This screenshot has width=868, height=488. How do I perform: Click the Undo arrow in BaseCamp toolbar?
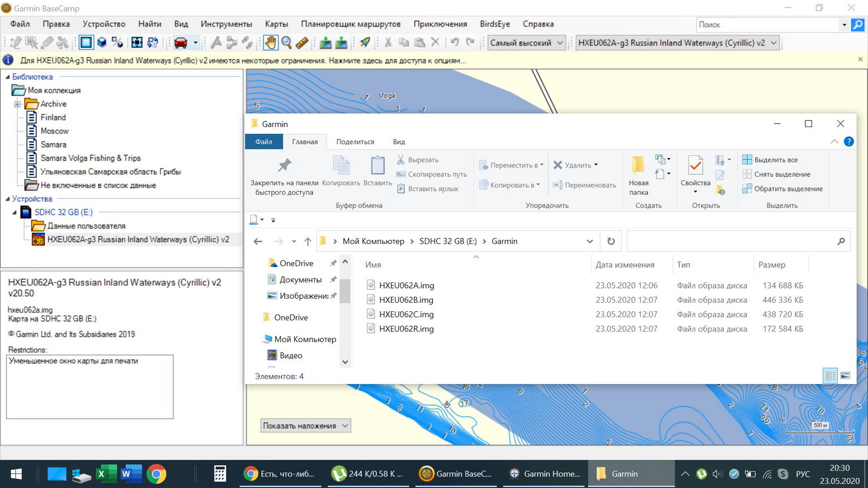click(454, 42)
